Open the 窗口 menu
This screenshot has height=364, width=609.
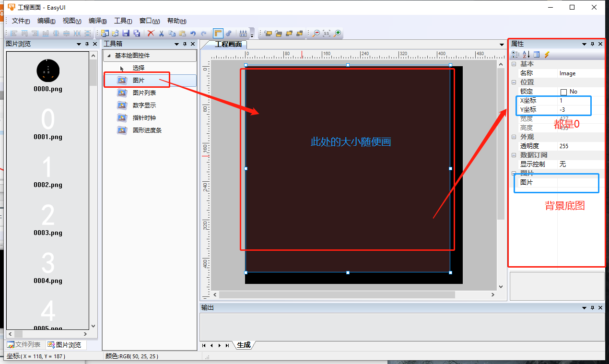tap(150, 21)
